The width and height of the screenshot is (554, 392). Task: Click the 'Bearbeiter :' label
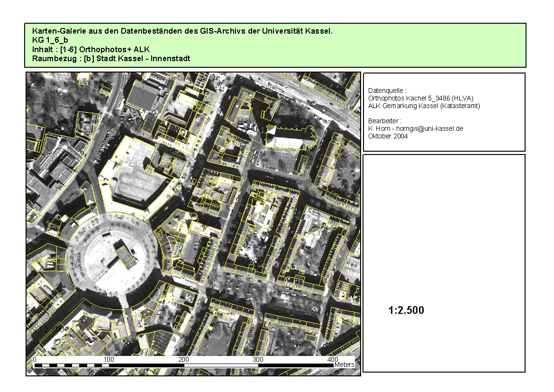(x=385, y=121)
